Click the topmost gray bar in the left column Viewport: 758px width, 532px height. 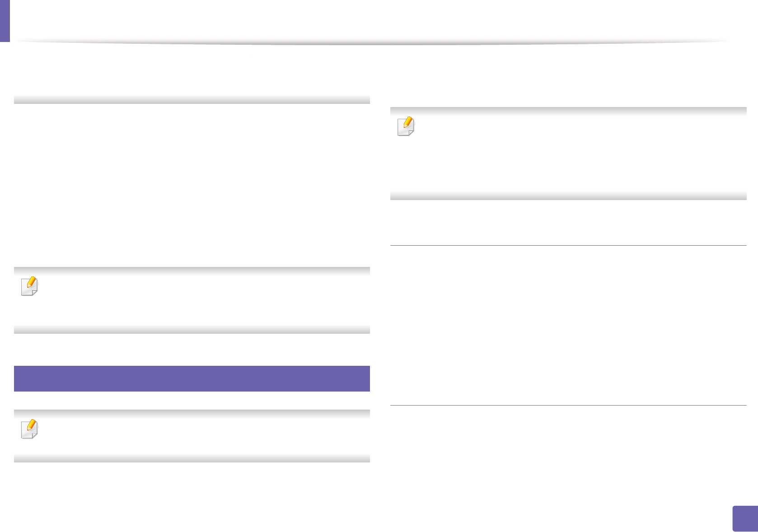(192, 100)
